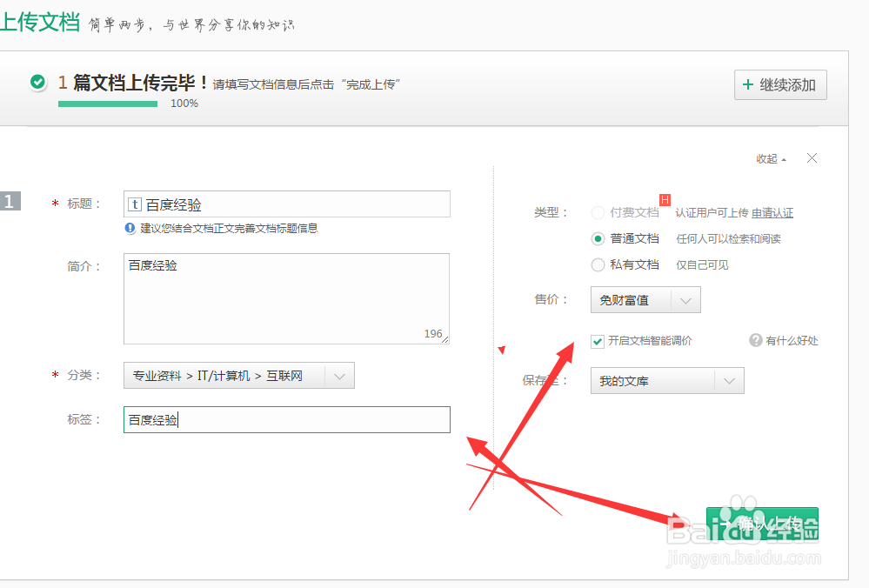Click the '任何人可以检索和阅读' description
869x588 pixels.
tap(728, 239)
